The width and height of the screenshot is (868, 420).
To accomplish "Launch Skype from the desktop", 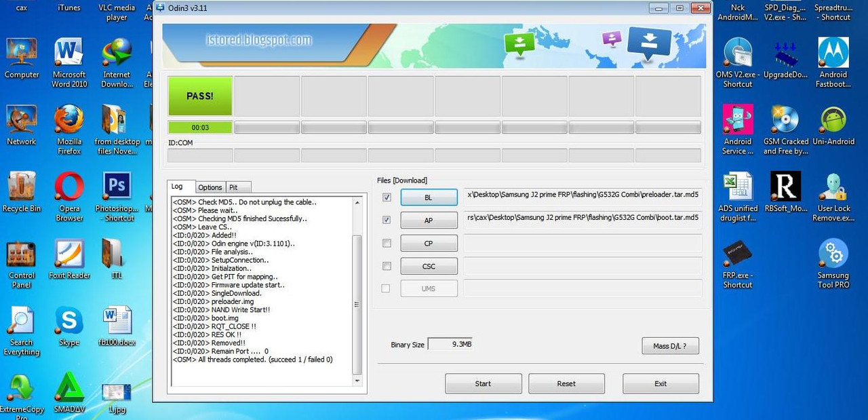I will point(69,326).
